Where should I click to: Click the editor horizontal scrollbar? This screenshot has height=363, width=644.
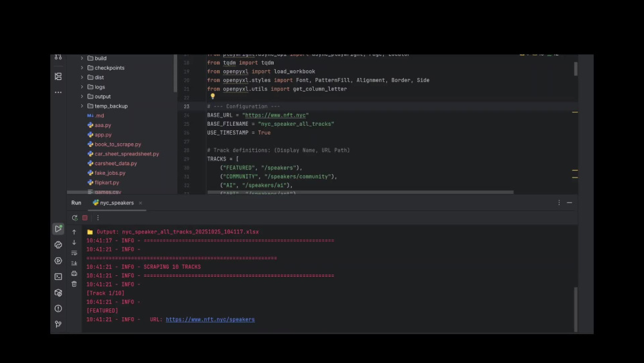[360, 192]
